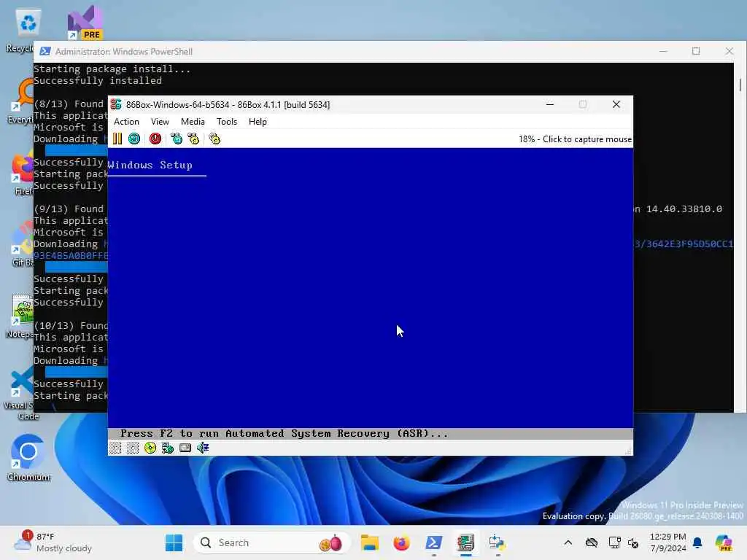Open notifications bell icon
Image resolution: width=747 pixels, height=560 pixels.
[697, 542]
